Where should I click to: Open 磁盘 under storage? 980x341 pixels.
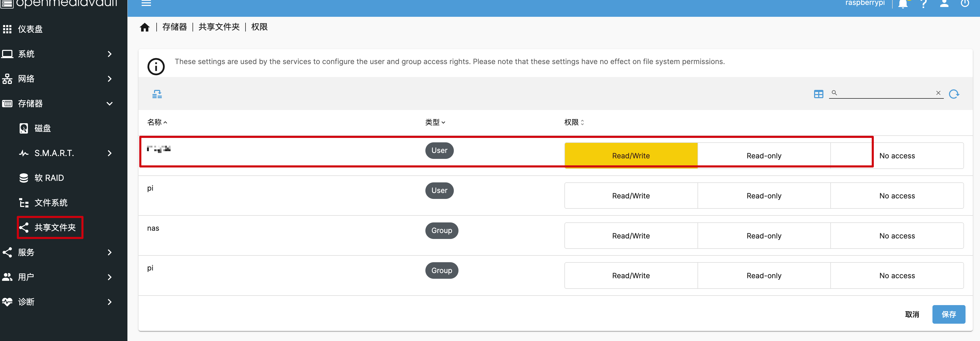point(64,128)
